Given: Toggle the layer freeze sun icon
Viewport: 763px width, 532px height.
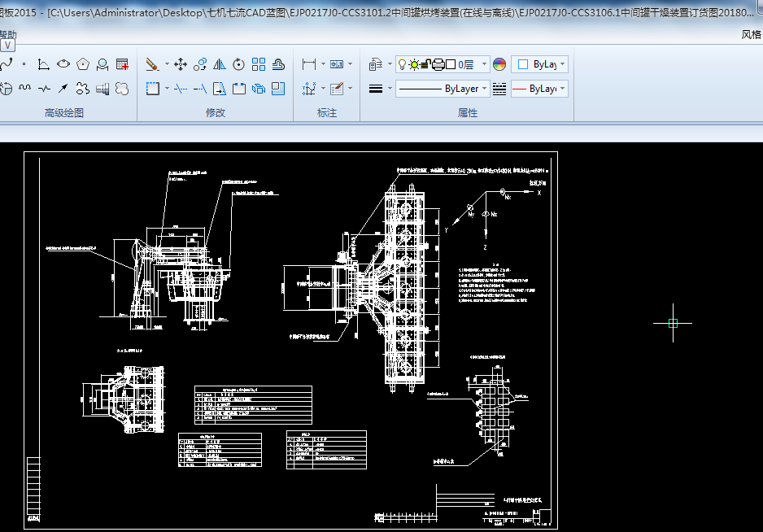Looking at the screenshot, I should click(x=414, y=64).
